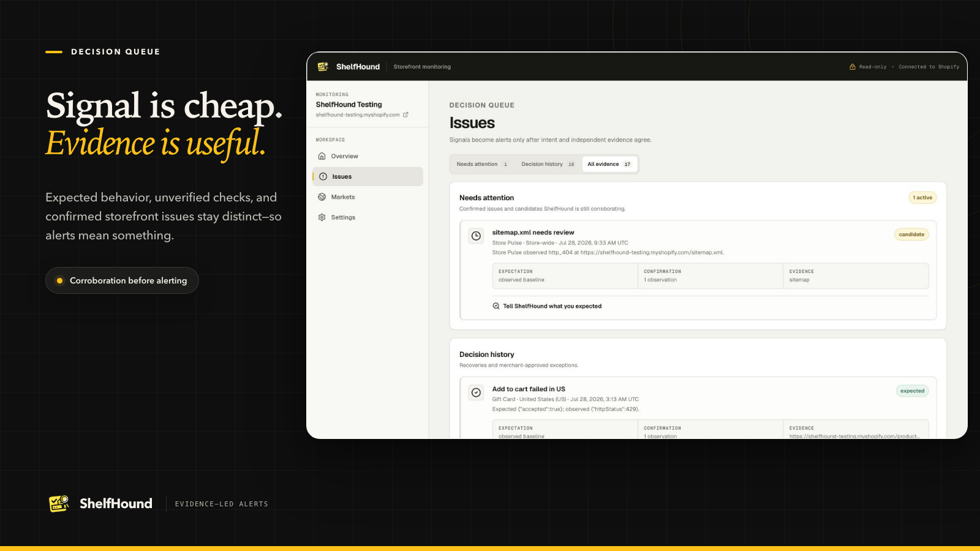Click the ShelfHound logo in the slide footer
Image resolution: width=980 pixels, height=551 pixels.
[x=59, y=503]
